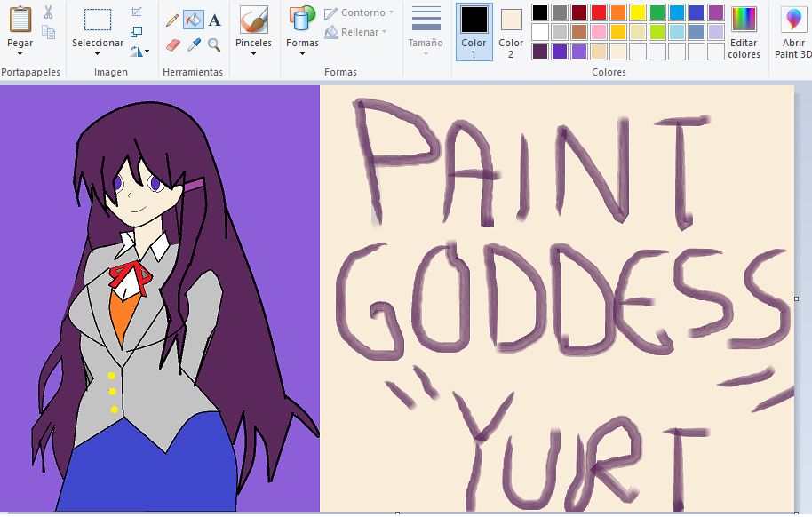
Task: Open the Pegar paste menu
Action: 20,52
